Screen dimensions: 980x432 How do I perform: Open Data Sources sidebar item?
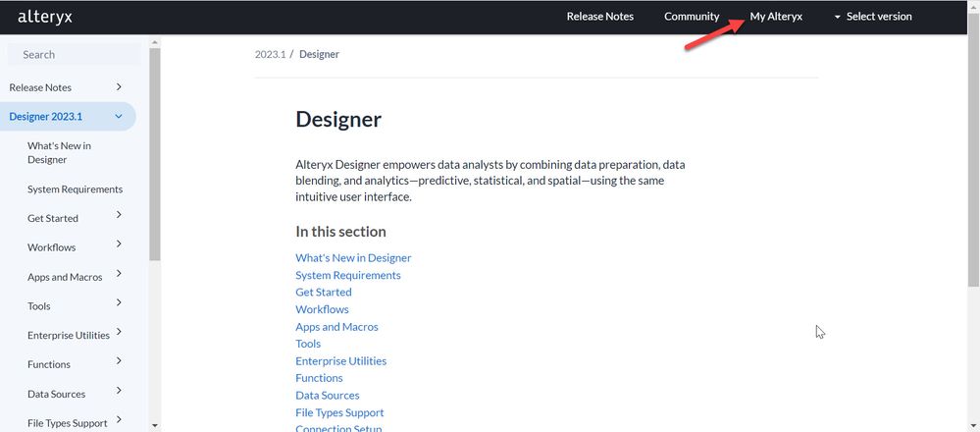(x=56, y=395)
